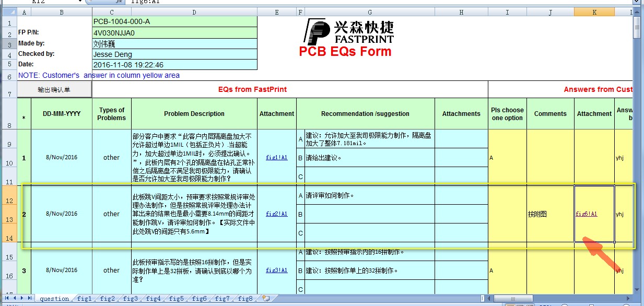This screenshot has width=644, height=306.
Task: Select the 'other' type cell of item 3
Action: 111,270
